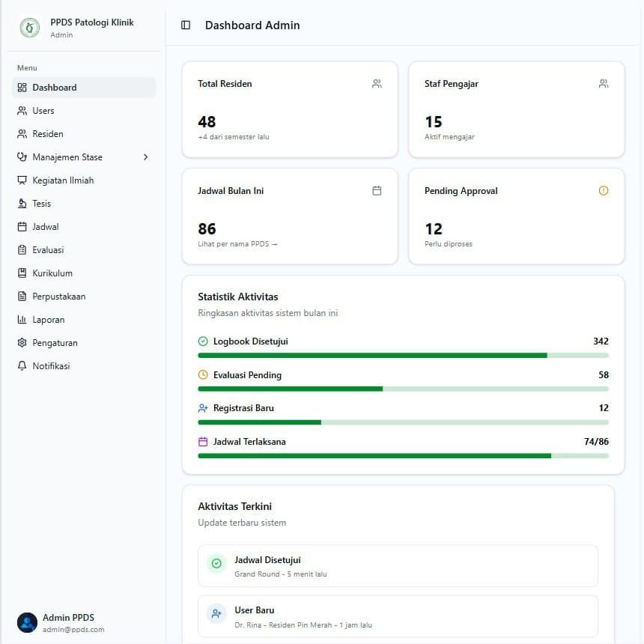This screenshot has height=644, width=644.
Task: Click the Logbook Disetujui progress bar
Action: tap(404, 356)
